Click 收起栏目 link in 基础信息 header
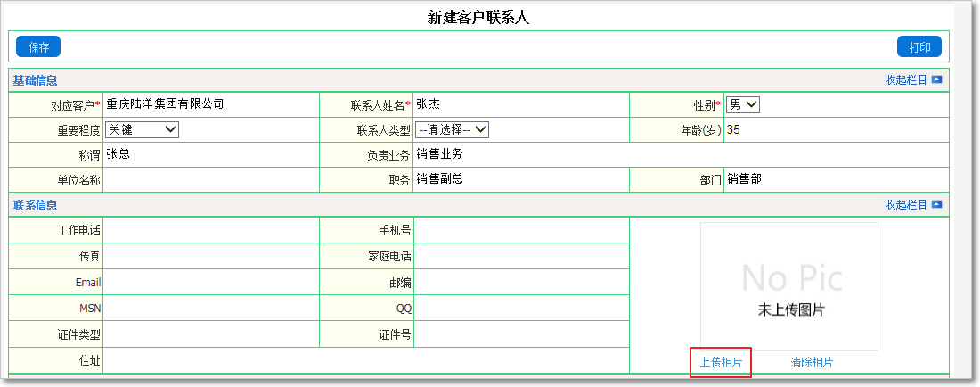The height and width of the screenshot is (387, 980). pyautogui.click(x=906, y=80)
